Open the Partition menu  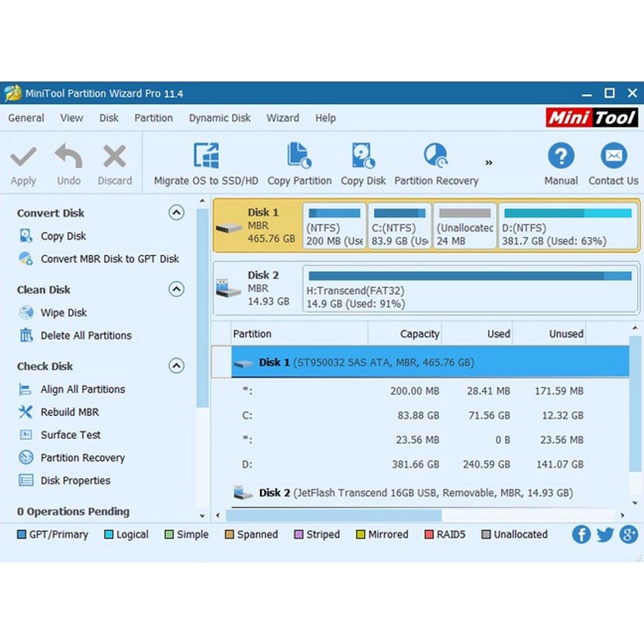154,118
